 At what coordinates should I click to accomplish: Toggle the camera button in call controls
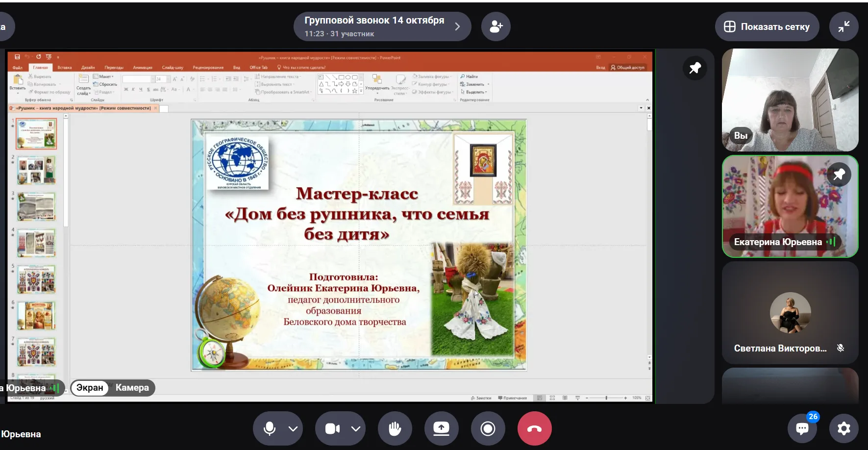tap(332, 429)
